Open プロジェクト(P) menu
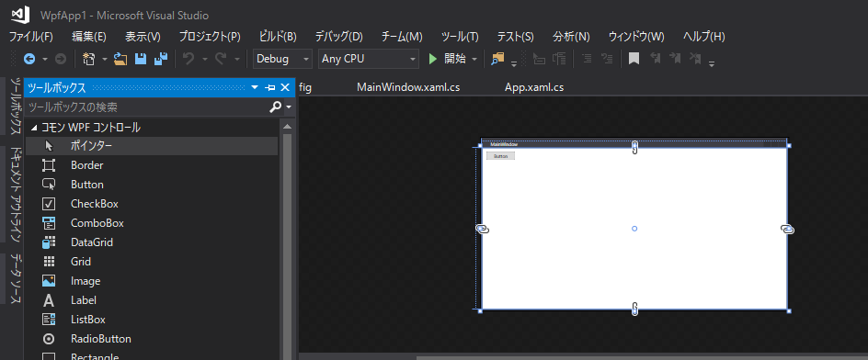This screenshot has width=868, height=360. click(210, 37)
